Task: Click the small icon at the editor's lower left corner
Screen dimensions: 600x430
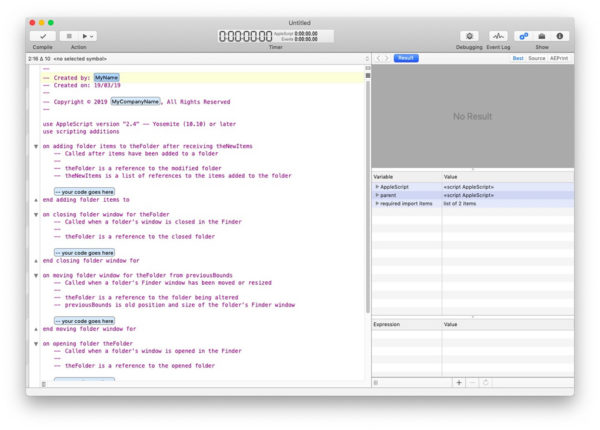Action: 44,384
